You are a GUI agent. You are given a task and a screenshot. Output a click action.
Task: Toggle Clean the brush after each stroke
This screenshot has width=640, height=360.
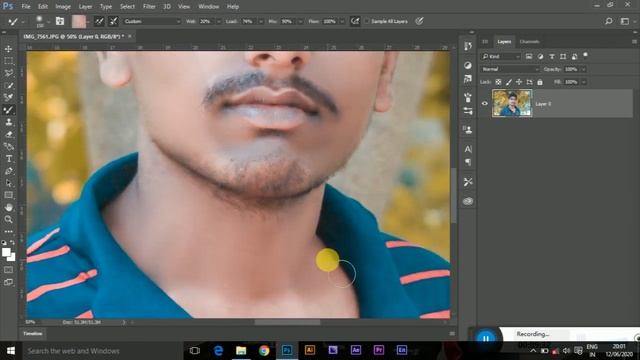[113, 21]
